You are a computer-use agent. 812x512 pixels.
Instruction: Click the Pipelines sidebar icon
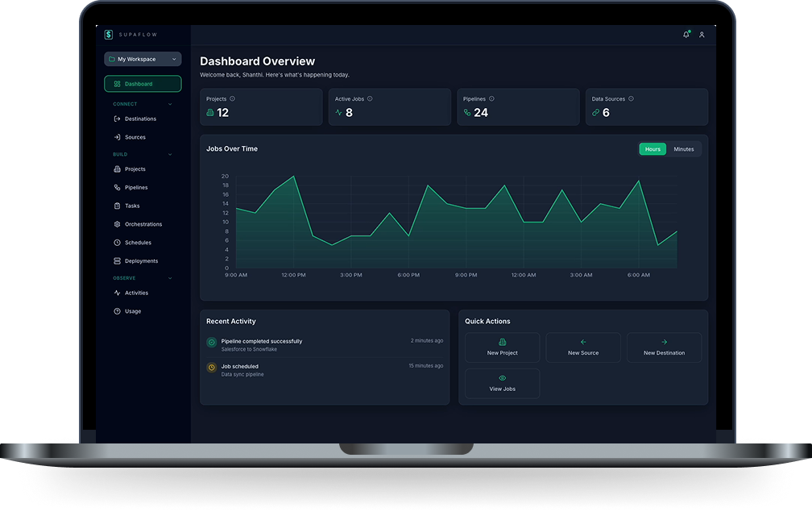[x=117, y=188]
